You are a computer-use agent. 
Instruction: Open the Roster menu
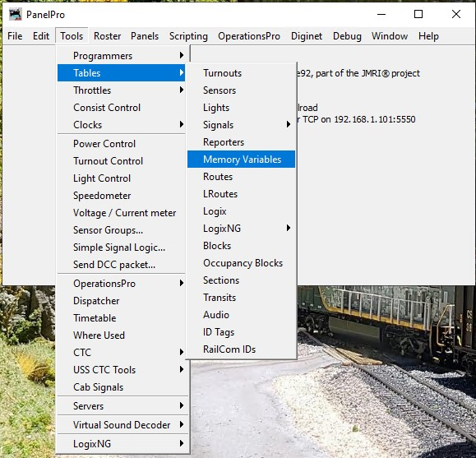pos(107,36)
